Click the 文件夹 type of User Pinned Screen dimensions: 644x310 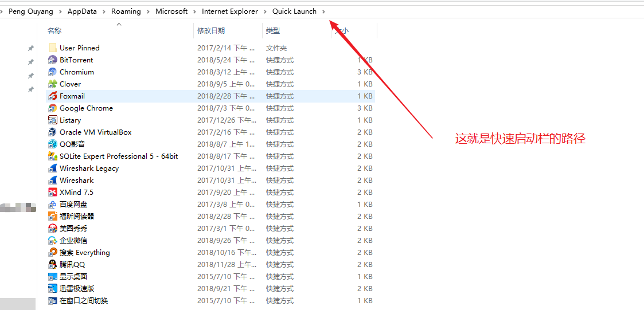pyautogui.click(x=276, y=48)
